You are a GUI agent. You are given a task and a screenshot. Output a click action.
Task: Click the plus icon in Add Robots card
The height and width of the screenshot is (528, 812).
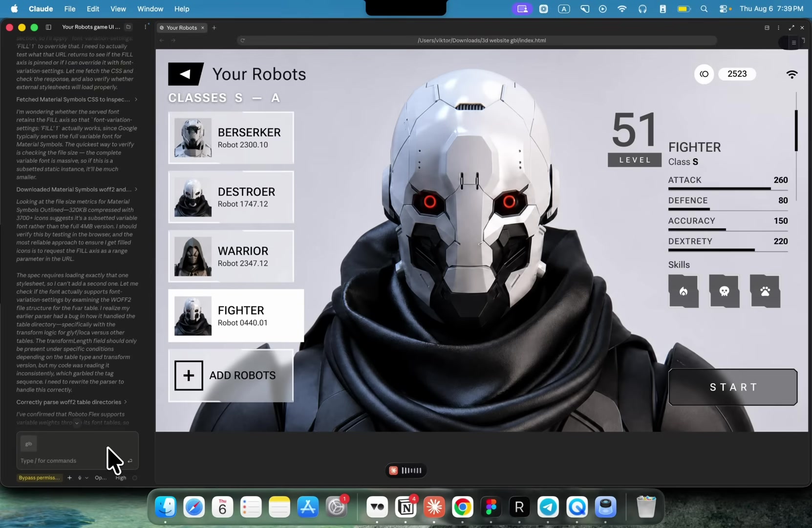189,375
